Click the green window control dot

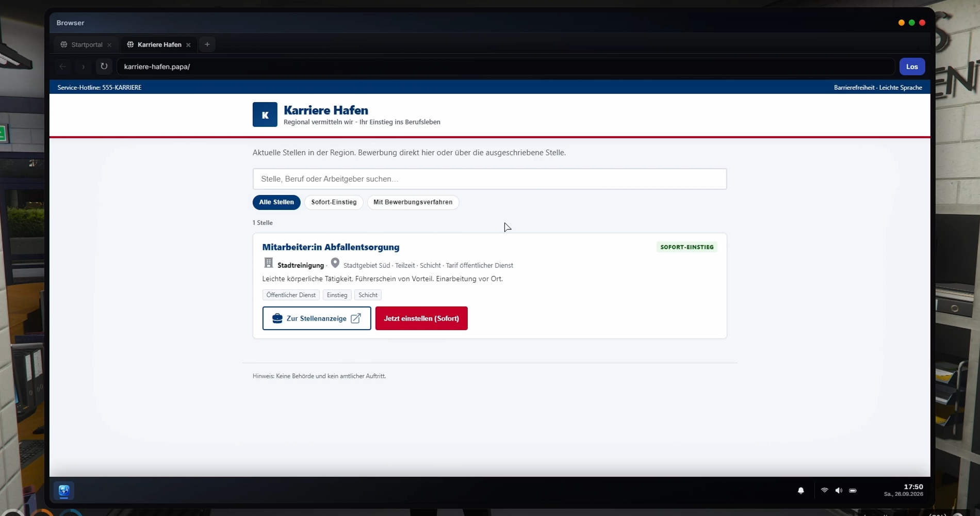coord(912,23)
